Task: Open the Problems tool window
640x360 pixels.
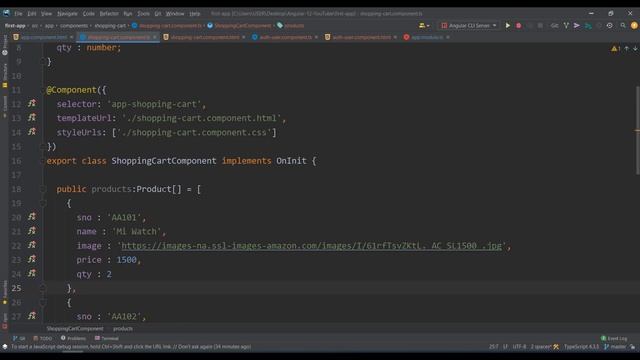Action: pos(73,338)
